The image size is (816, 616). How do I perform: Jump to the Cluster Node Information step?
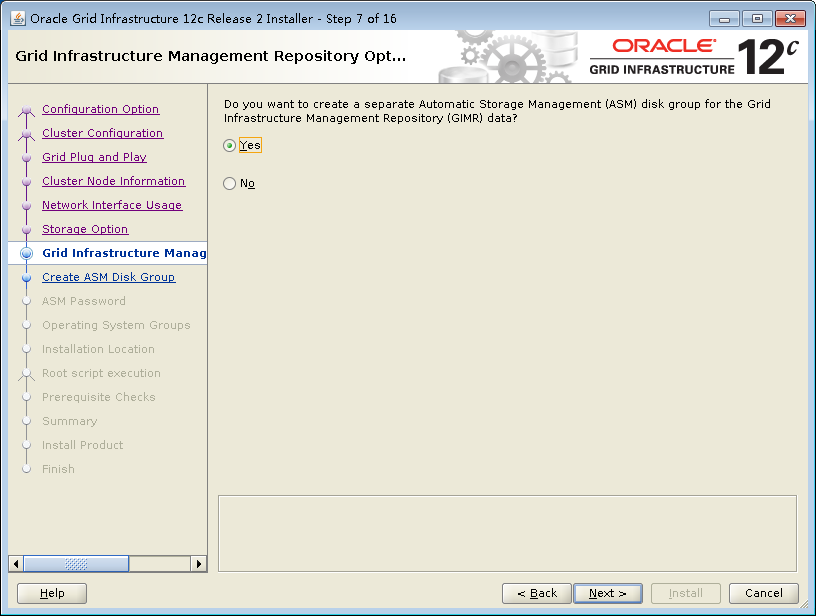click(113, 181)
